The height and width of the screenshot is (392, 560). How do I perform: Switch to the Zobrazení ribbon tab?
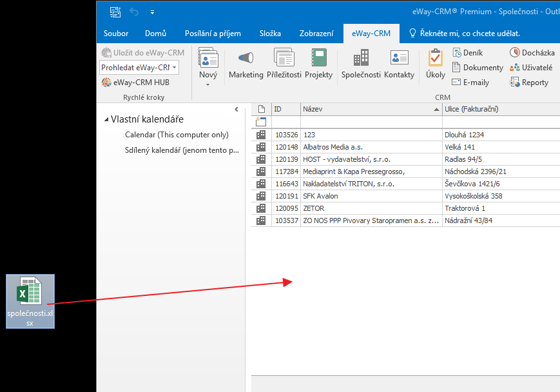point(316,34)
